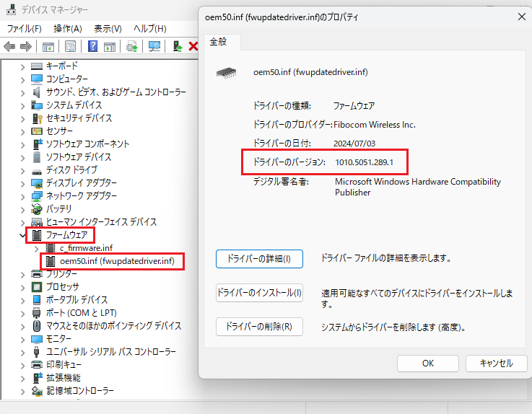Click the Back arrow toolbar icon
Viewport: 532px width, 414px height.
click(9, 46)
